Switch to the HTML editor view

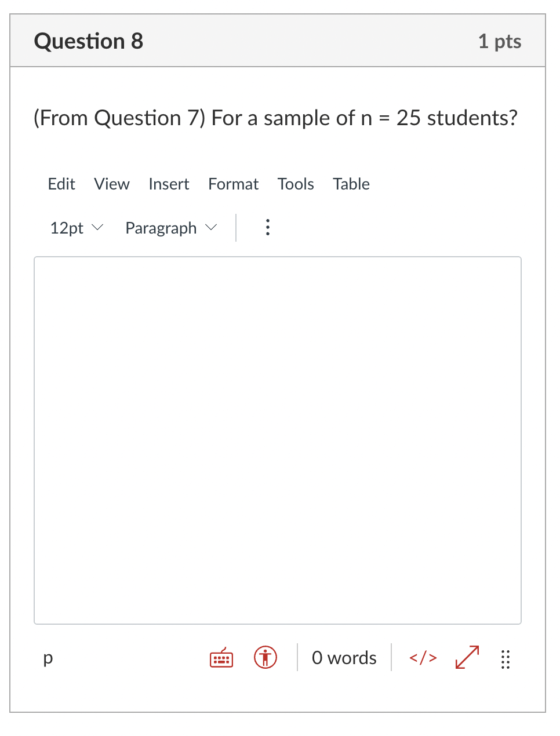423,658
